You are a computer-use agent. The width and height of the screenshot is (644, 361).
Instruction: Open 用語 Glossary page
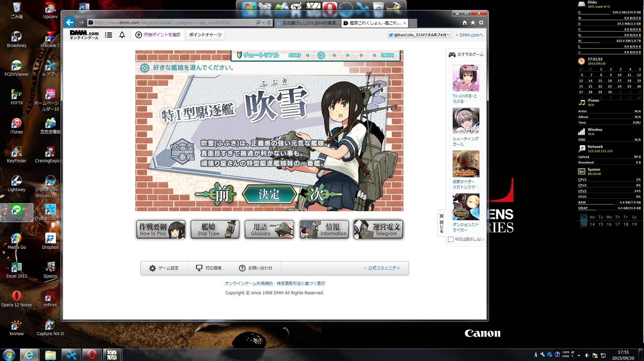coord(269,229)
